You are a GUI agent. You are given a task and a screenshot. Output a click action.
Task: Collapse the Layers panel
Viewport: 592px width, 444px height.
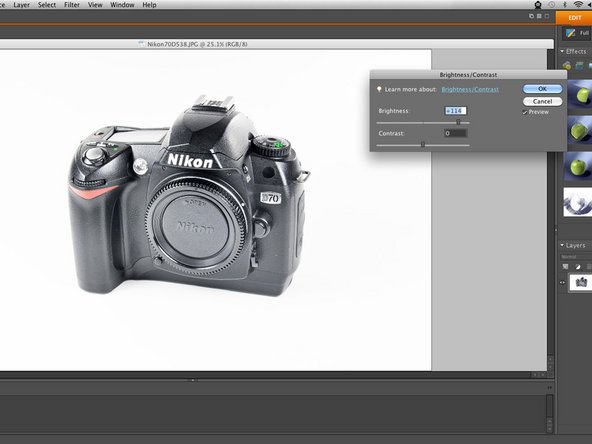point(562,245)
